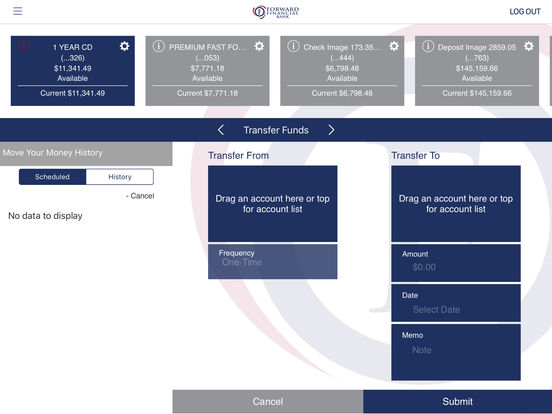This screenshot has height=414, width=552.
Task: Open the hamburger menu icon
Action: click(x=18, y=11)
